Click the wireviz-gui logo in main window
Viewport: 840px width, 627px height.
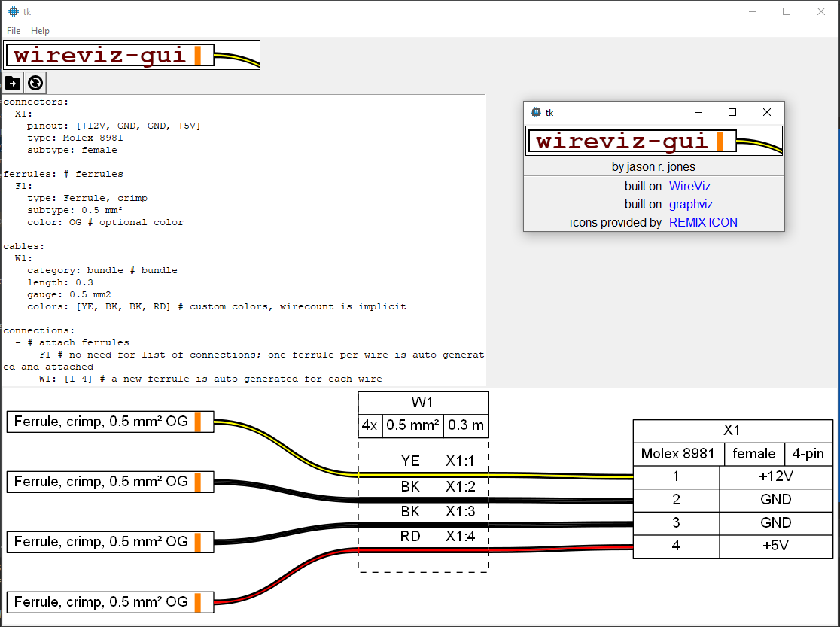(132, 55)
